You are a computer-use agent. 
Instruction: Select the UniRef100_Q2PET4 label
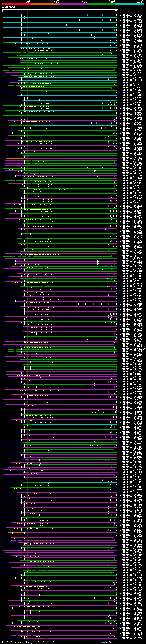[131, 45]
